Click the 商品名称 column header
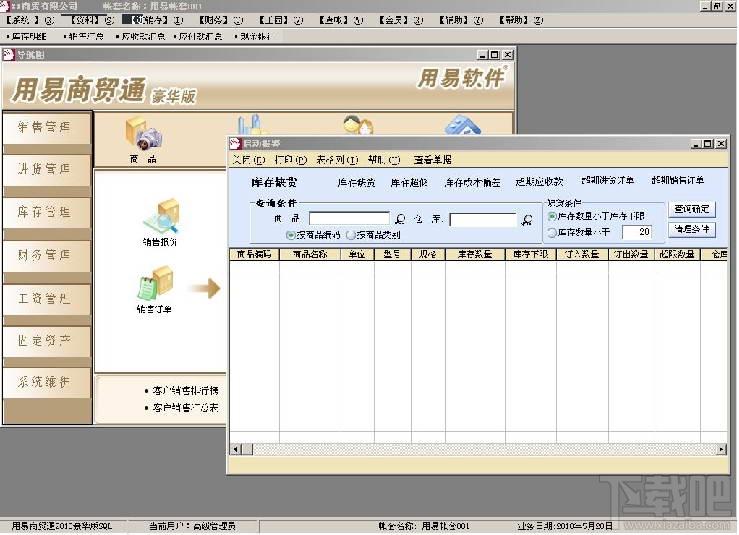This screenshot has width=739, height=535. [x=310, y=255]
